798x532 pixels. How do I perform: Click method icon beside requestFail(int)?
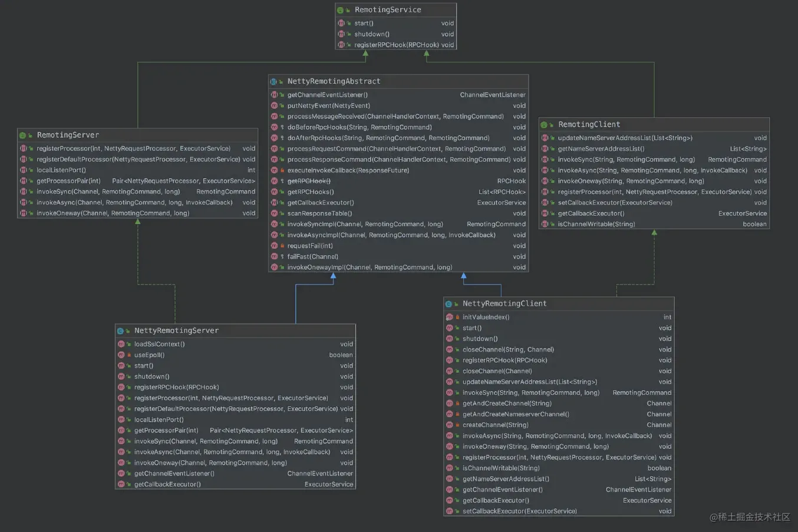(x=274, y=246)
